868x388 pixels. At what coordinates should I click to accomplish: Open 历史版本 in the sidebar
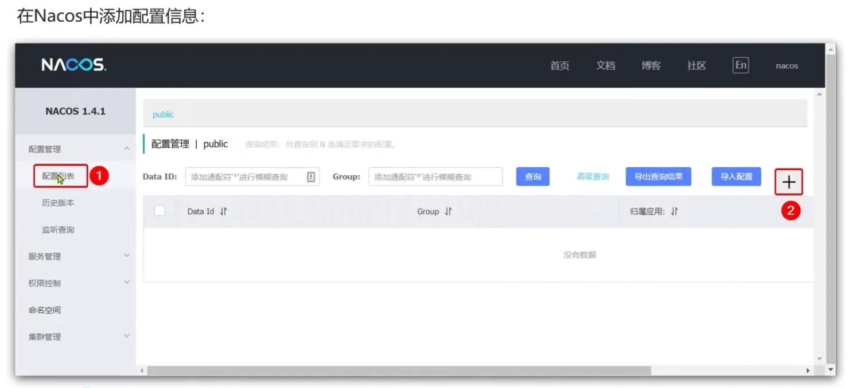58,203
